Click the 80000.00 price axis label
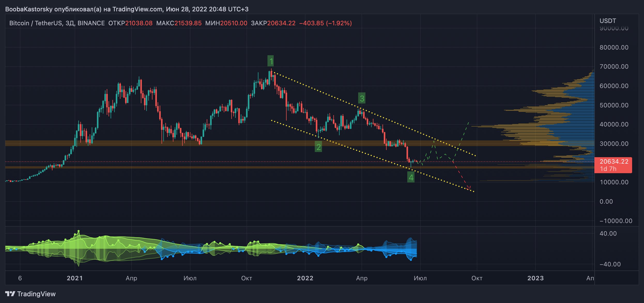 (614, 47)
